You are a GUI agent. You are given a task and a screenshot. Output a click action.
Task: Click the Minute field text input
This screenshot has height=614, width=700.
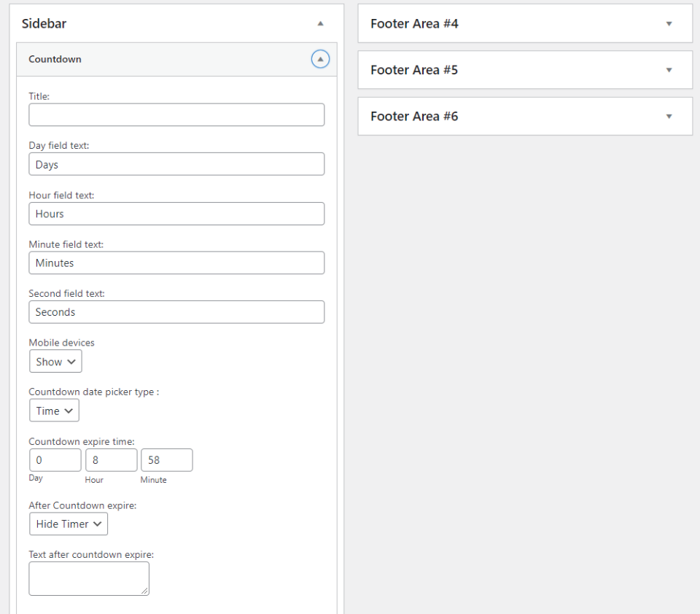176,263
